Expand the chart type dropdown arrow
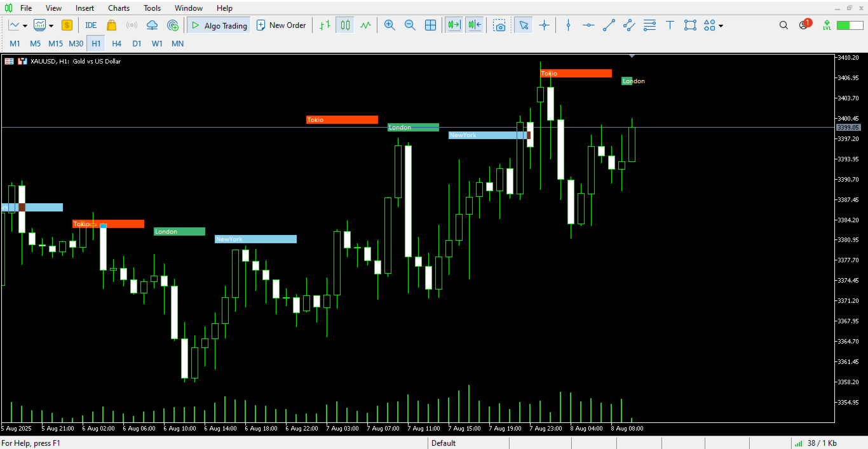The height and width of the screenshot is (449, 868). coord(25,26)
